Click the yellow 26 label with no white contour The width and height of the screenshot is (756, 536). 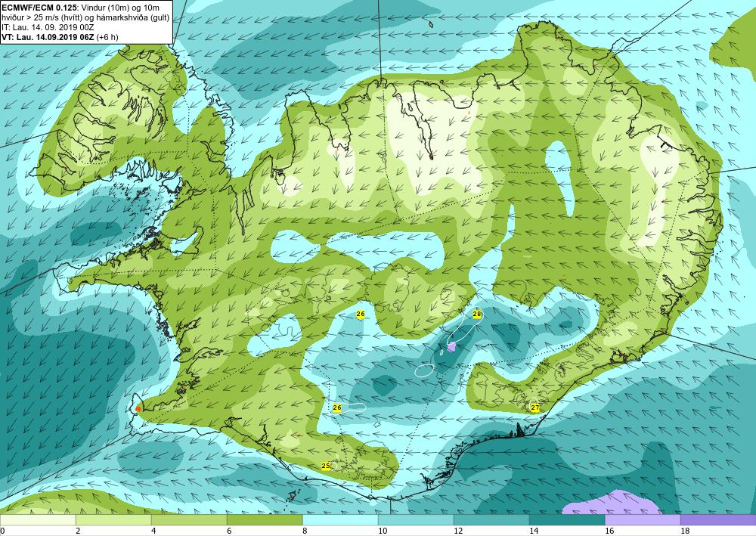pos(360,314)
